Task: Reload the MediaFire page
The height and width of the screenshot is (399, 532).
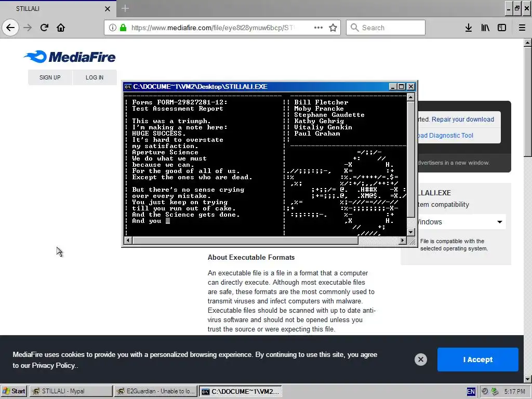Action: pos(44,28)
